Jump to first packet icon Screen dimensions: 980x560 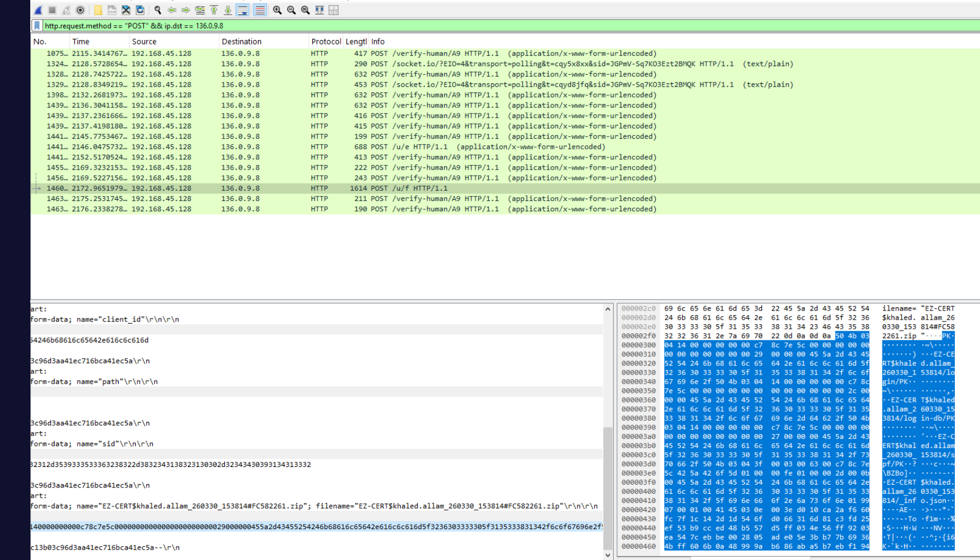point(214,10)
